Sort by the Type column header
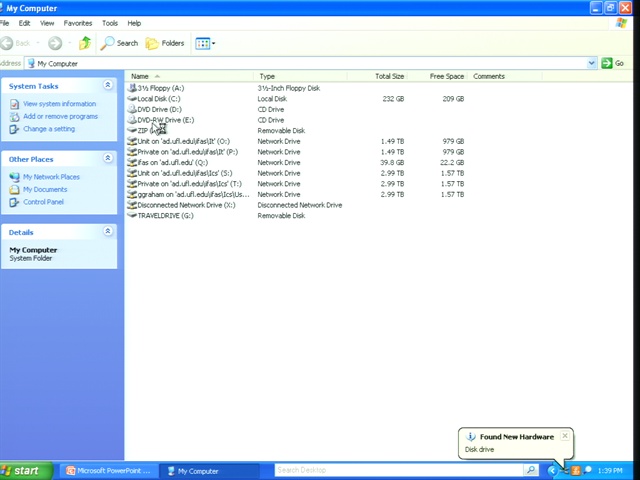The width and height of the screenshot is (640, 480). pyautogui.click(x=300, y=76)
